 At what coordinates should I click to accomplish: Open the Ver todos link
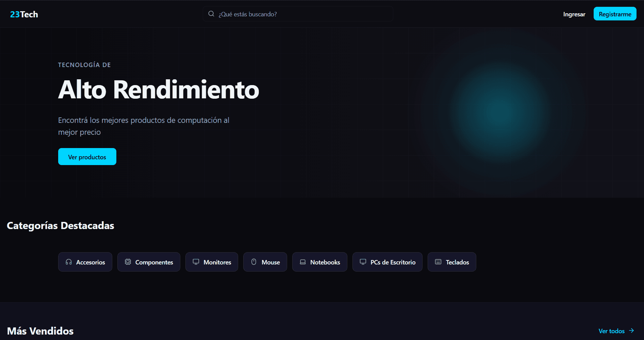coord(611,331)
